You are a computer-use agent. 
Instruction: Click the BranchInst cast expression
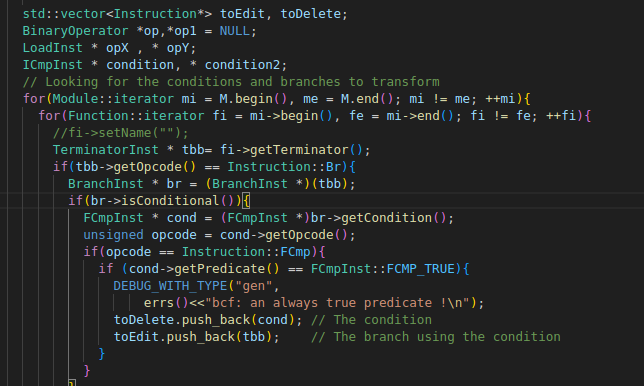point(276,184)
